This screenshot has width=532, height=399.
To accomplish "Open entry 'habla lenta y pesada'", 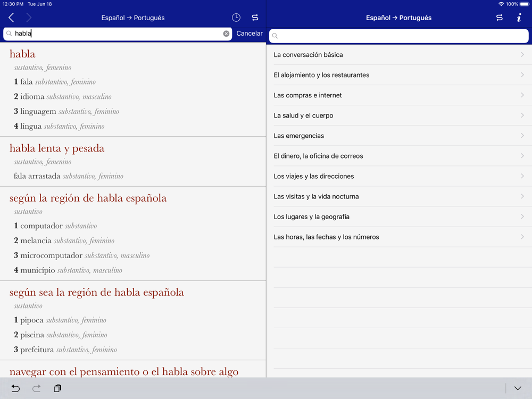I will [x=57, y=148].
